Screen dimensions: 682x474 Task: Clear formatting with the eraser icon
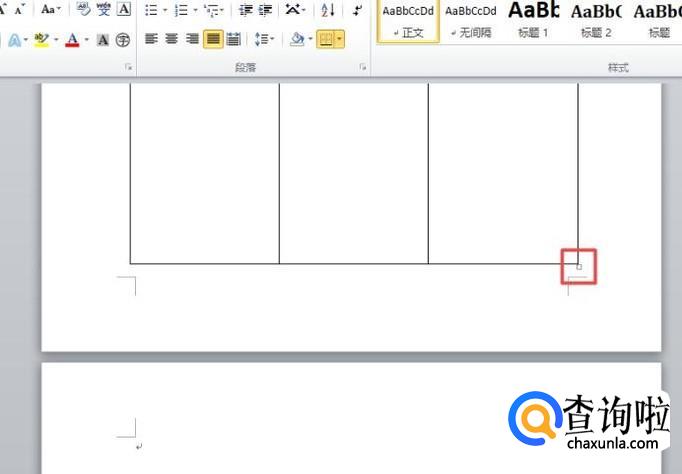tap(83, 9)
